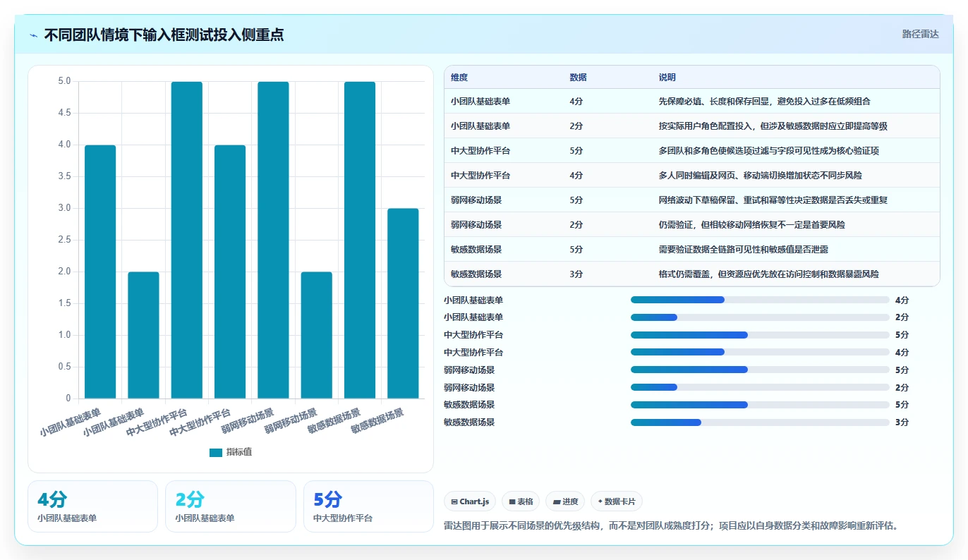968x560 pixels.
Task: Click the 路径雷达 label in the header
Action: coord(920,34)
